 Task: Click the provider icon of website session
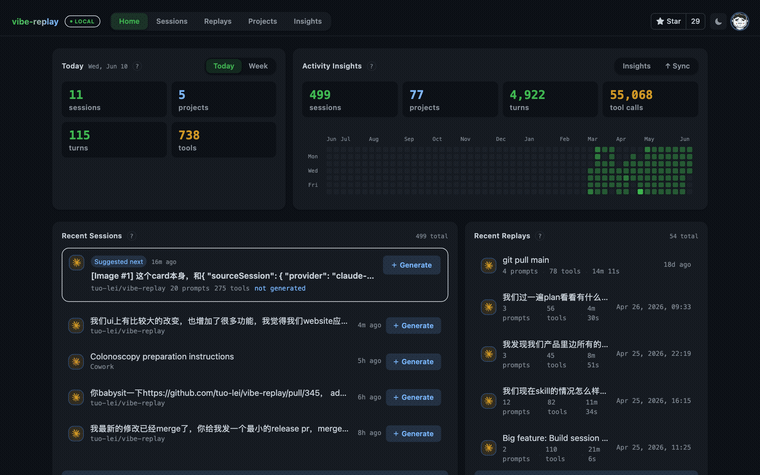pos(76,326)
